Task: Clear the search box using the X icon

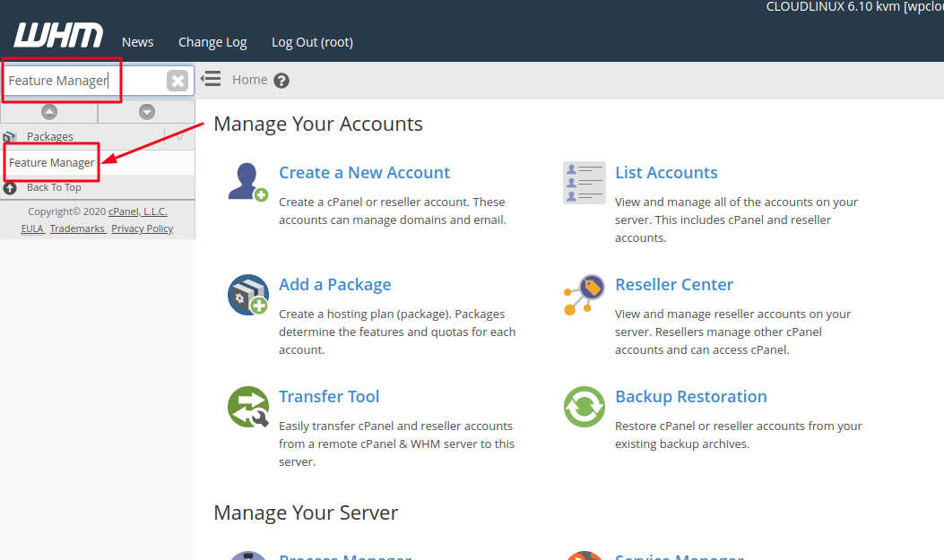Action: [178, 80]
